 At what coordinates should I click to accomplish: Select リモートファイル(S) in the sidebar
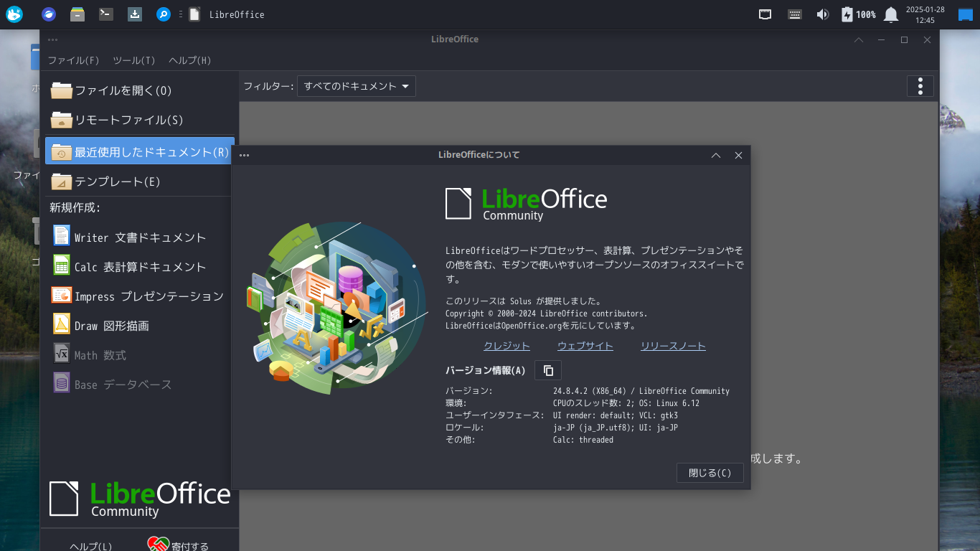pyautogui.click(x=139, y=119)
